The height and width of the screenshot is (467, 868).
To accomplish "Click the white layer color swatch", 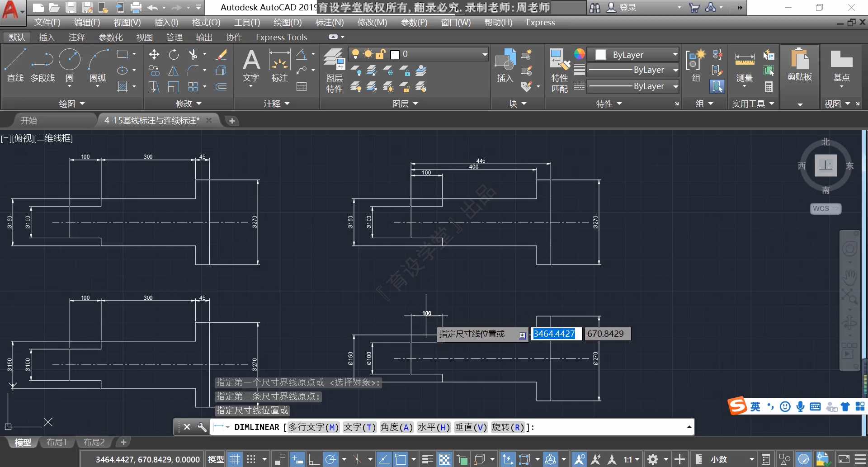I will click(x=395, y=55).
